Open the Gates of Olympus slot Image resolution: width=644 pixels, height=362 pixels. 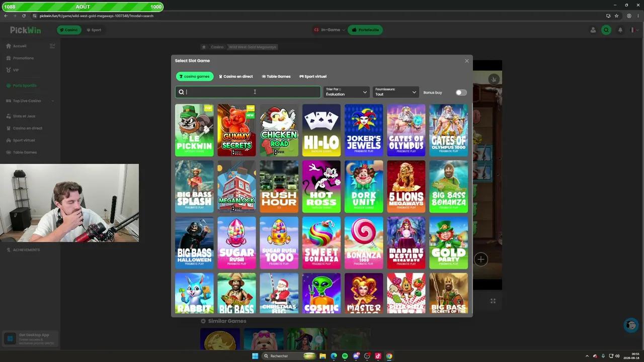click(406, 130)
